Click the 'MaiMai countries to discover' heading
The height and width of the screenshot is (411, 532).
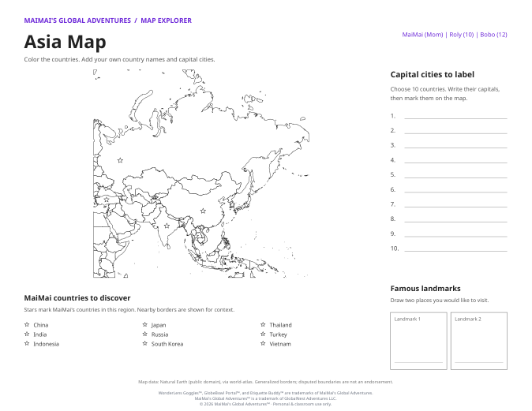pyautogui.click(x=77, y=298)
